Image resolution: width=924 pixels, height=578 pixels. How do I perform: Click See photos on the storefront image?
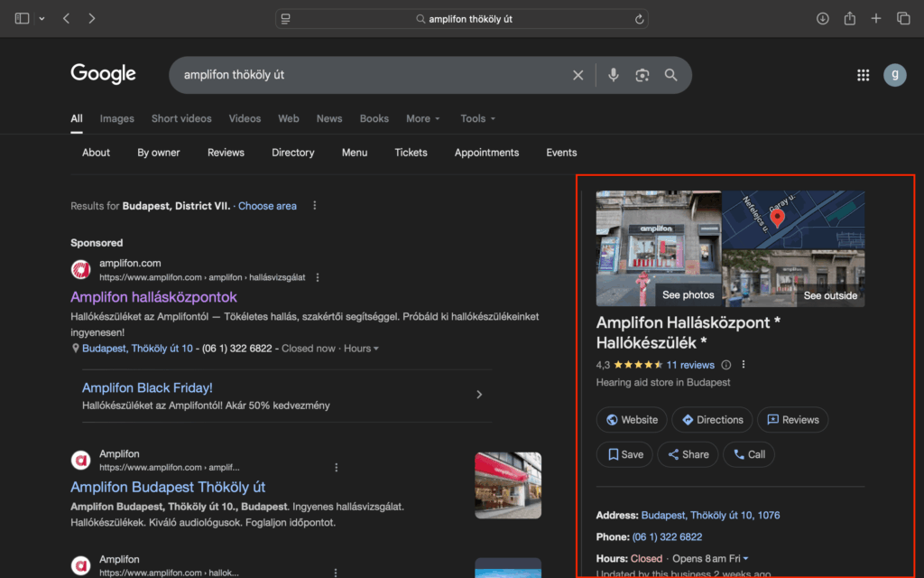[688, 295]
